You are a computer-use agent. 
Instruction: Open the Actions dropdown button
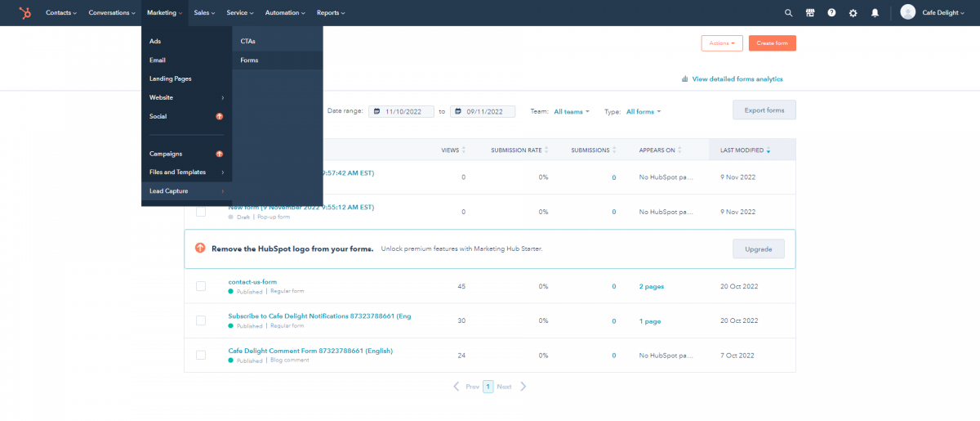(721, 43)
